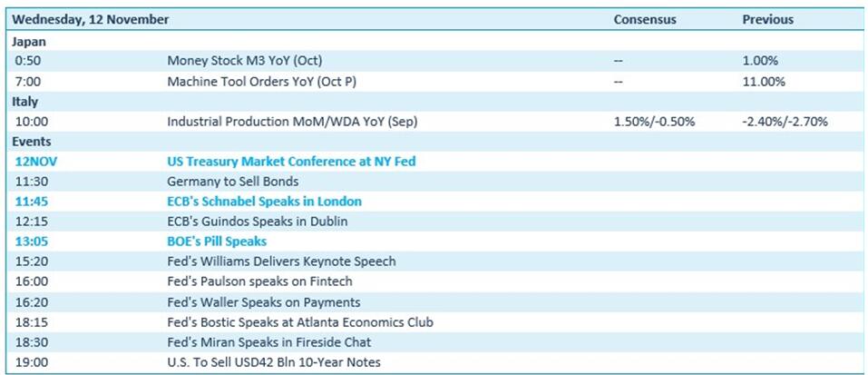Select Fed's Paulson speaks on Fintech

(258, 282)
